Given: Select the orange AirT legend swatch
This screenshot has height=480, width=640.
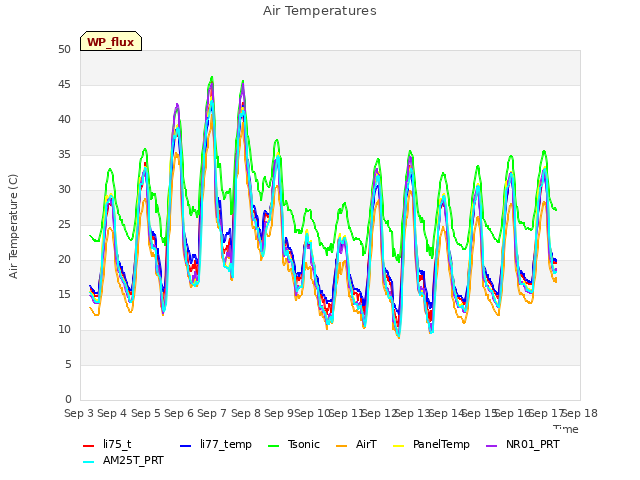Looking at the screenshot, I should tap(341, 446).
